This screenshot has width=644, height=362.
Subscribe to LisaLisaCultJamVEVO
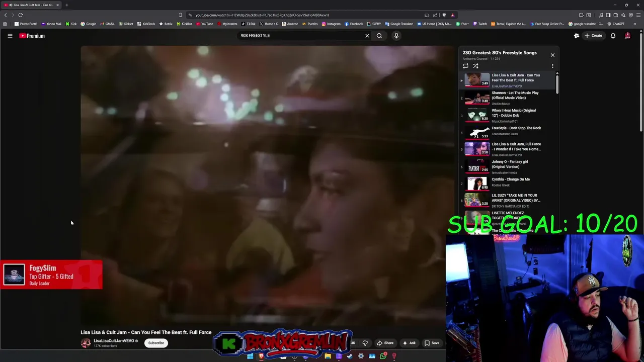(x=156, y=343)
